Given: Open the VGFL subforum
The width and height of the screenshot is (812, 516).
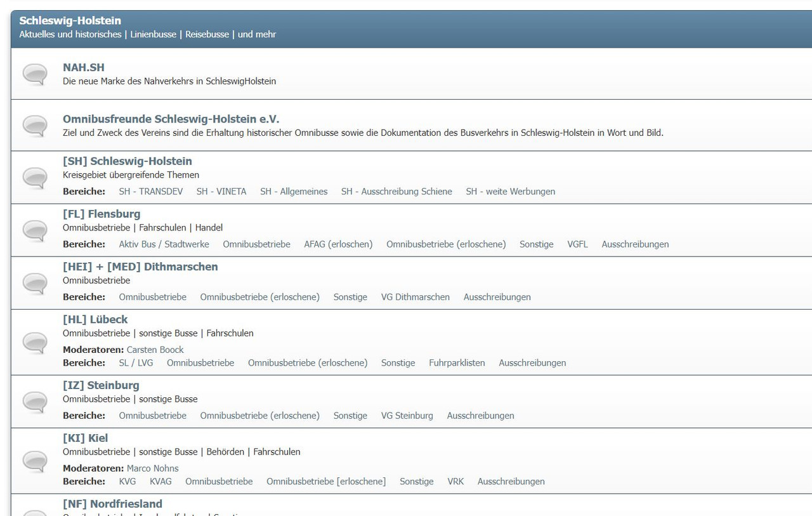Looking at the screenshot, I should (x=578, y=244).
